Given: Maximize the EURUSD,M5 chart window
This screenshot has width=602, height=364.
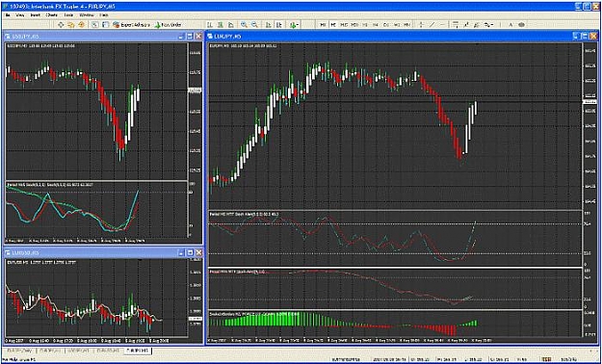Looking at the screenshot, I should coord(190,252).
